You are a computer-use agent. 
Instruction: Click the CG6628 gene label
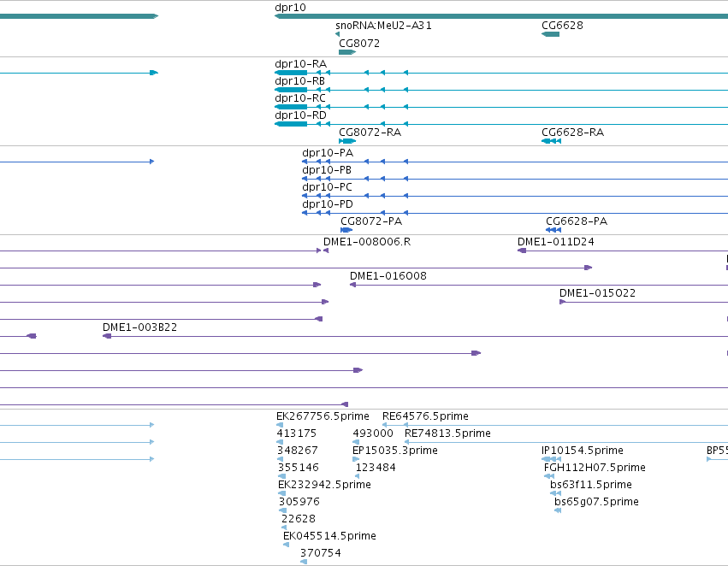tap(562, 26)
